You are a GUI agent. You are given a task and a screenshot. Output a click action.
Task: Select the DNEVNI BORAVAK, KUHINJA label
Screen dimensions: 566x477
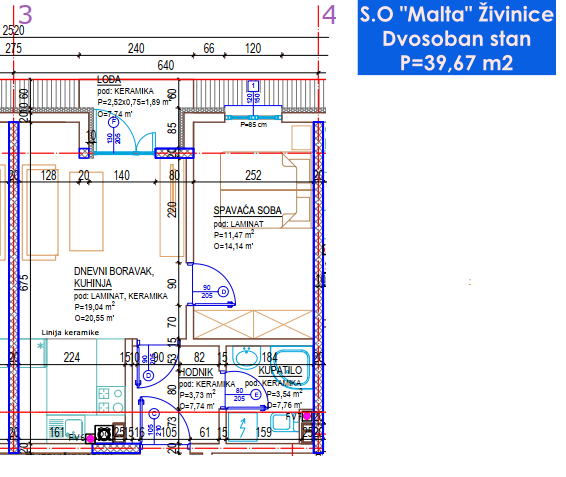(x=114, y=277)
